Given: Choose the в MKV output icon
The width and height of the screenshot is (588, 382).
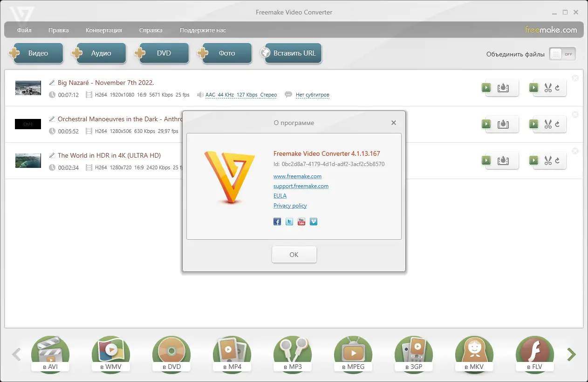Looking at the screenshot, I should [474, 355].
